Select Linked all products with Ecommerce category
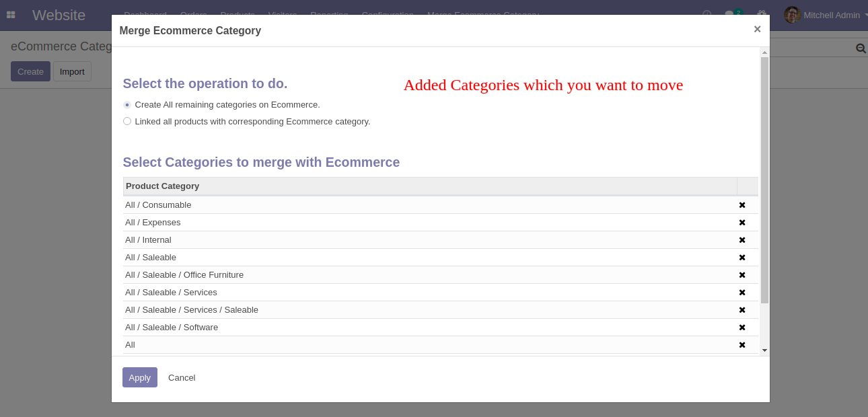This screenshot has width=868, height=417. click(x=127, y=121)
